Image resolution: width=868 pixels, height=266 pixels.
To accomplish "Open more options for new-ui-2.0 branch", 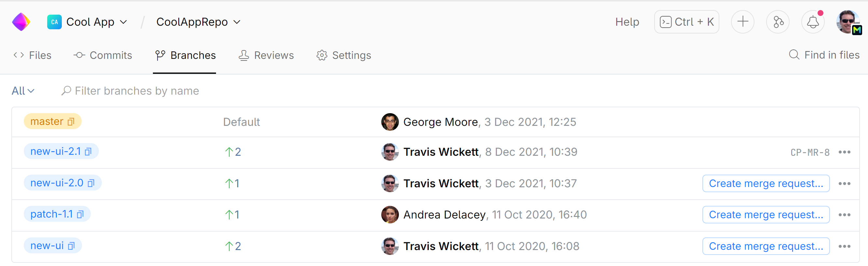I will pyautogui.click(x=845, y=183).
